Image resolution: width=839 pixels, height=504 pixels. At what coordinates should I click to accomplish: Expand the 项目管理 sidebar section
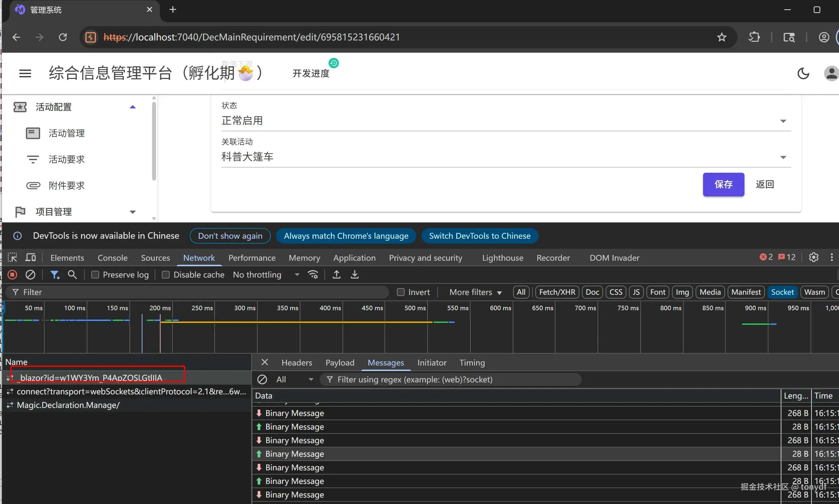[132, 212]
